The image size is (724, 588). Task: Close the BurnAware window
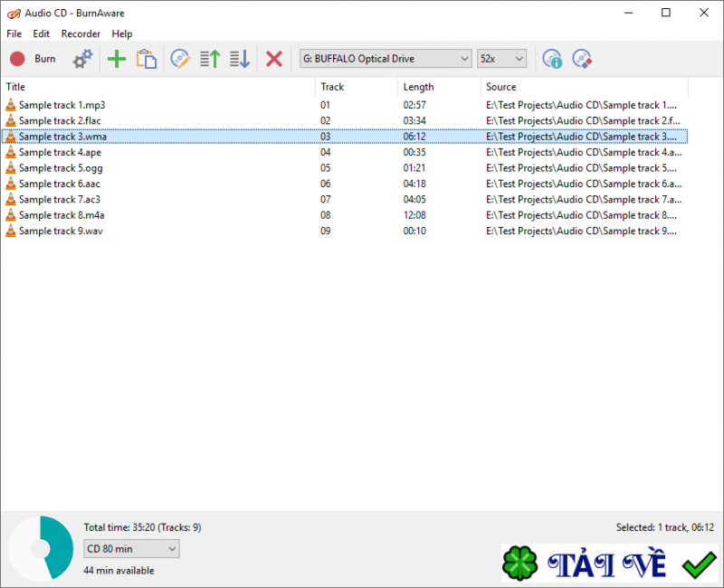pyautogui.click(x=704, y=13)
